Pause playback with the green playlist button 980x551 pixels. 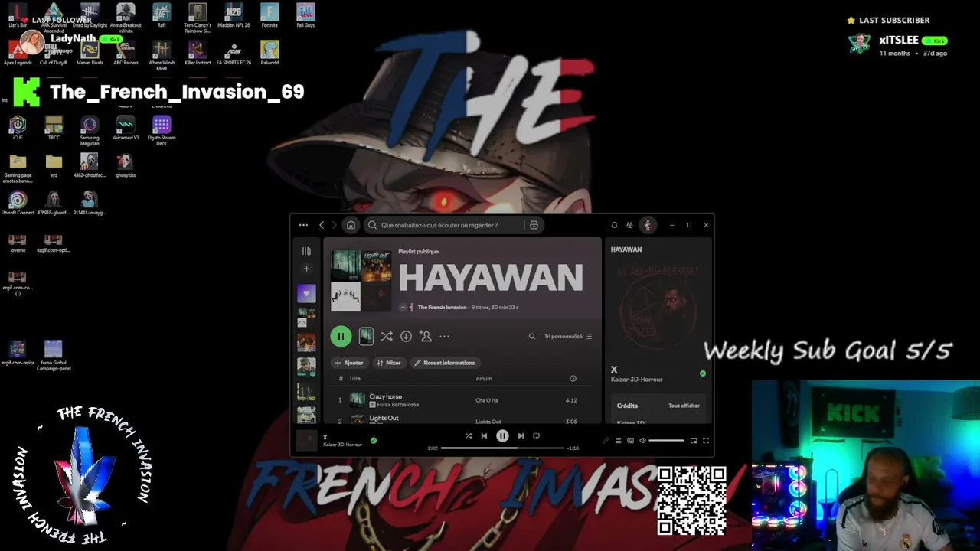341,336
